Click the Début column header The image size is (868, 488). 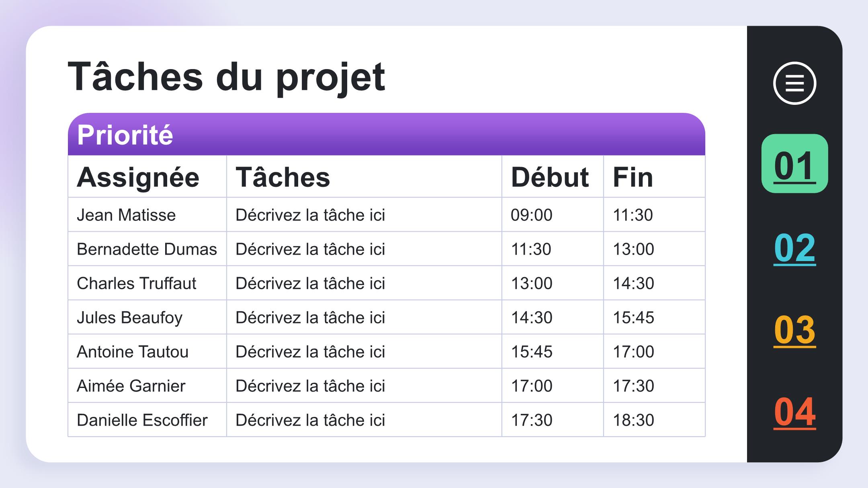553,176
